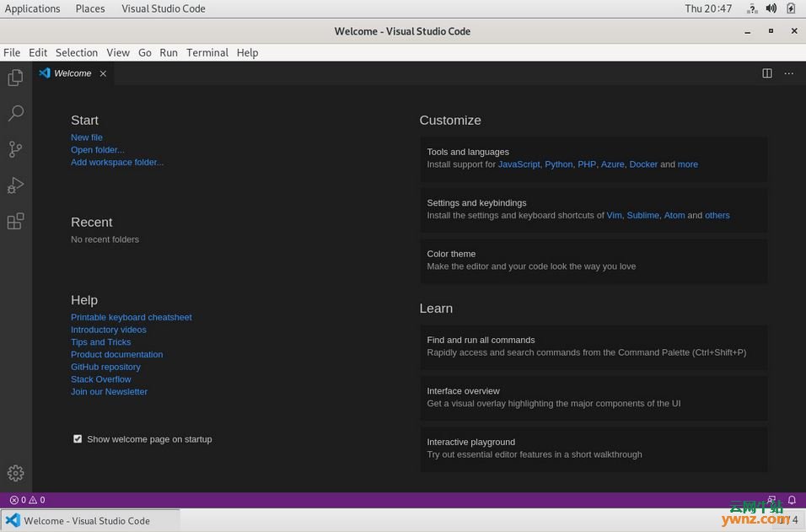Open the Search view icon
806x532 pixels.
pos(15,113)
